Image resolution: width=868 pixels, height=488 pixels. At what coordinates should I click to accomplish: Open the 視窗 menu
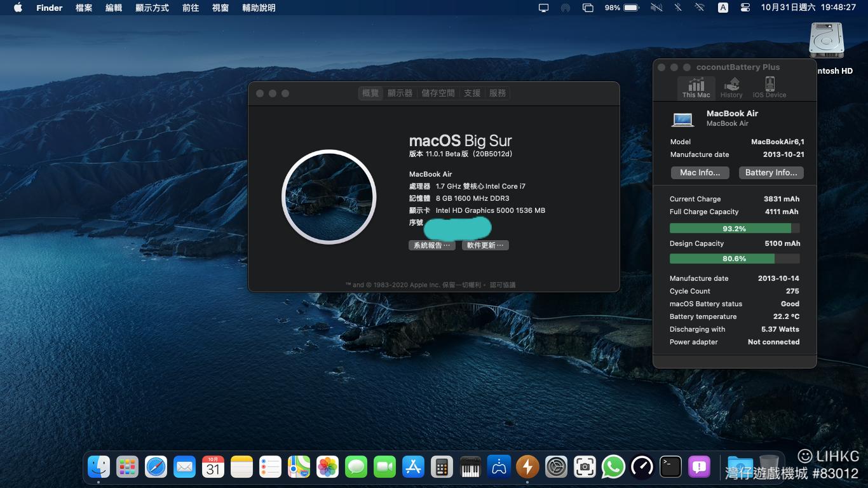tap(220, 8)
